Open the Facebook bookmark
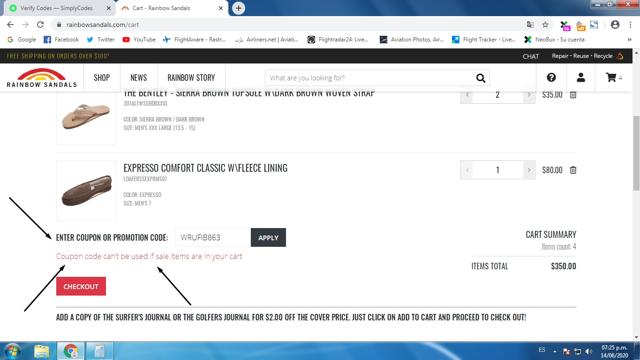This screenshot has width=640, height=360. (x=61, y=40)
